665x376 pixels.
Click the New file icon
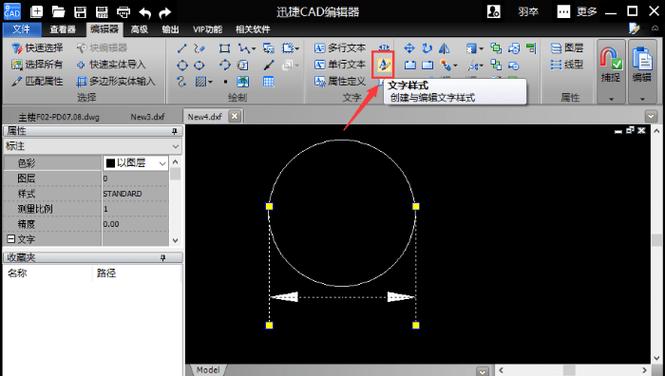coord(37,11)
